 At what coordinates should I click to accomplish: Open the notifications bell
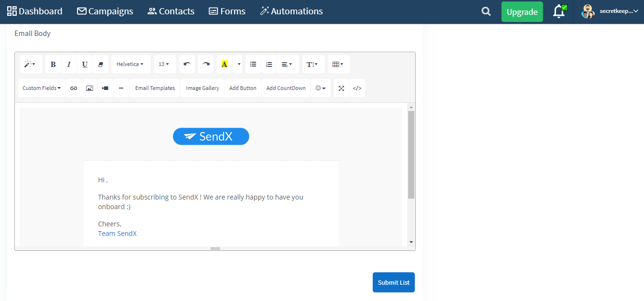click(559, 11)
